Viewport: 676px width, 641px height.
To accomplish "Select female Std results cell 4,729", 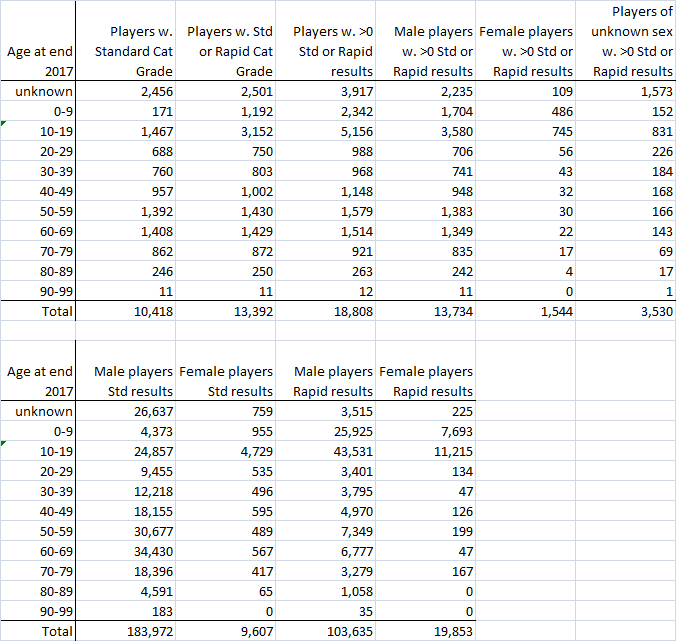I will pyautogui.click(x=225, y=451).
